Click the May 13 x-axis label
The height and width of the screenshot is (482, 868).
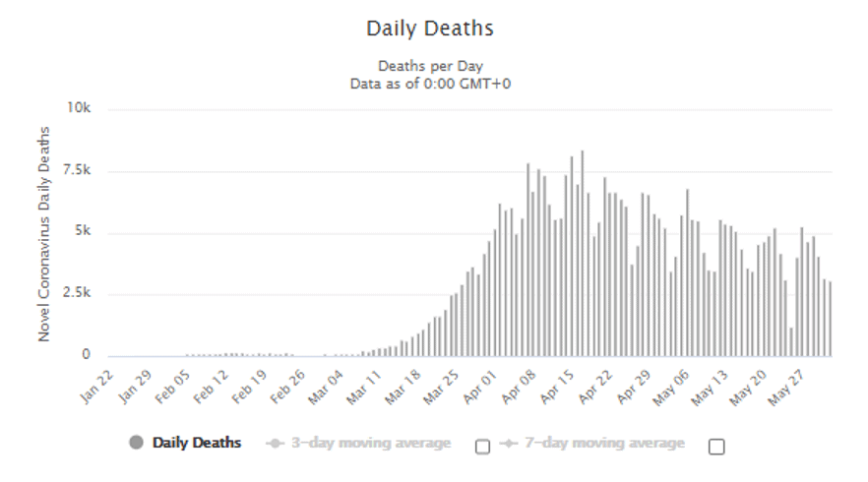[710, 388]
